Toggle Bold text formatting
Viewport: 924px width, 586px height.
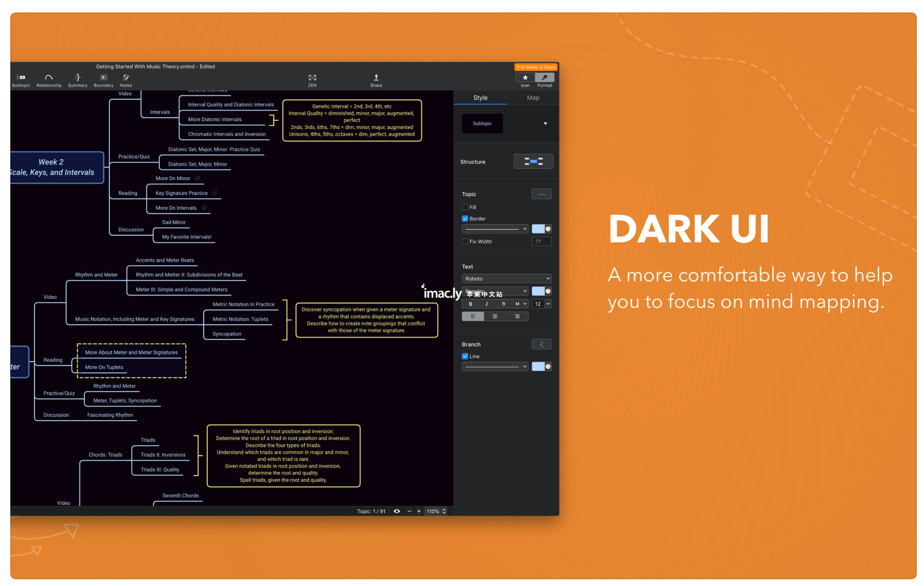(x=470, y=304)
